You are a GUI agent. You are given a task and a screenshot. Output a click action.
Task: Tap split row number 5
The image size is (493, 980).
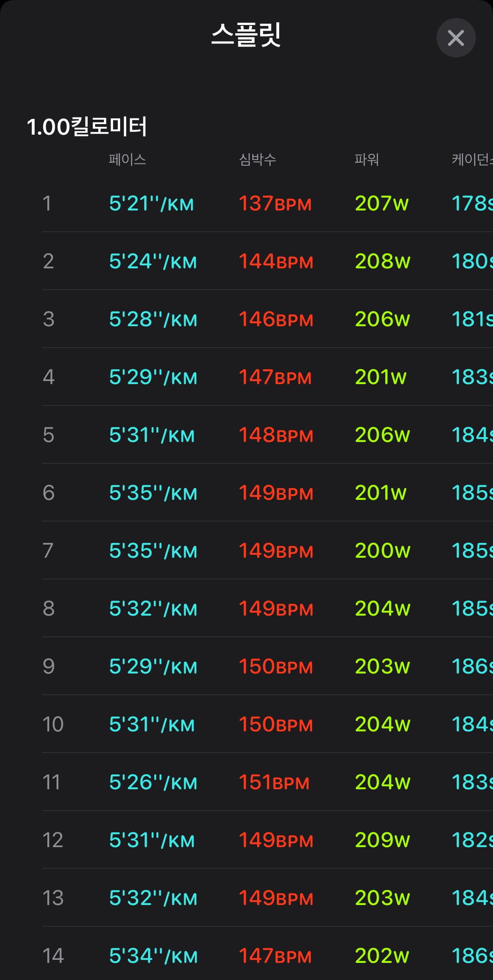click(x=49, y=435)
